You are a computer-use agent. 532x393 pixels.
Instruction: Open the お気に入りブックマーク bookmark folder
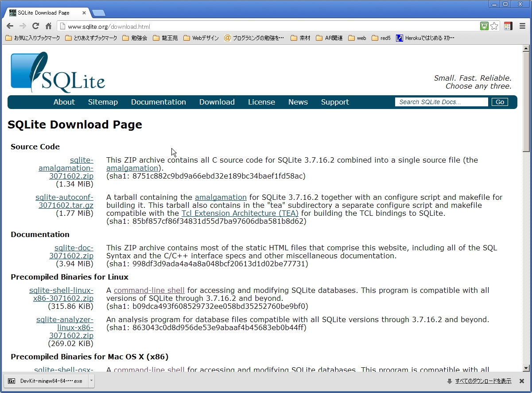[x=32, y=38]
